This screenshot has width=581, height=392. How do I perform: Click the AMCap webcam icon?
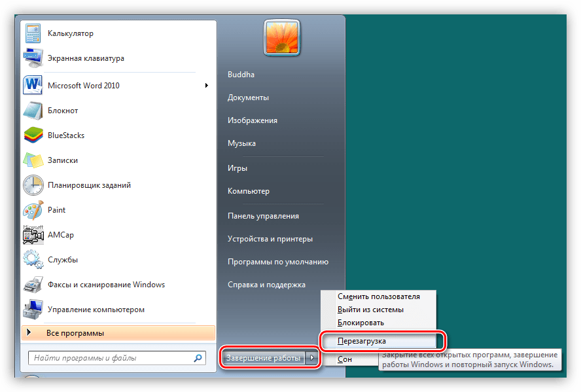(33, 235)
